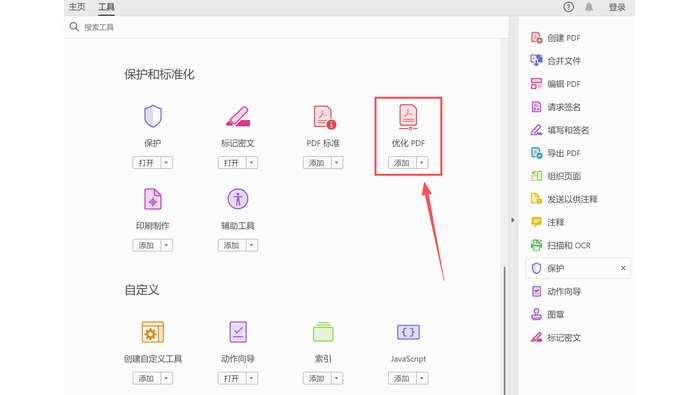The image size is (700, 395).
Task: Expand the dropdown arrow under 标记密文
Action: 251,162
